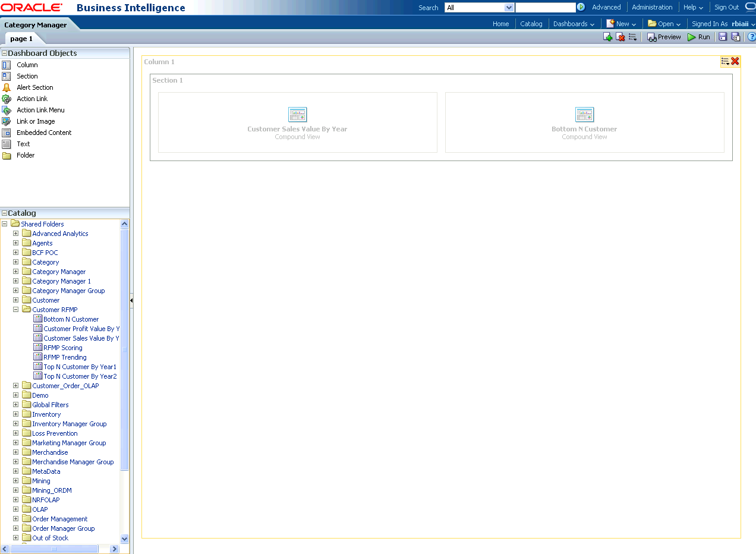
Task: Collapse the Catalog panel
Action: 4,213
